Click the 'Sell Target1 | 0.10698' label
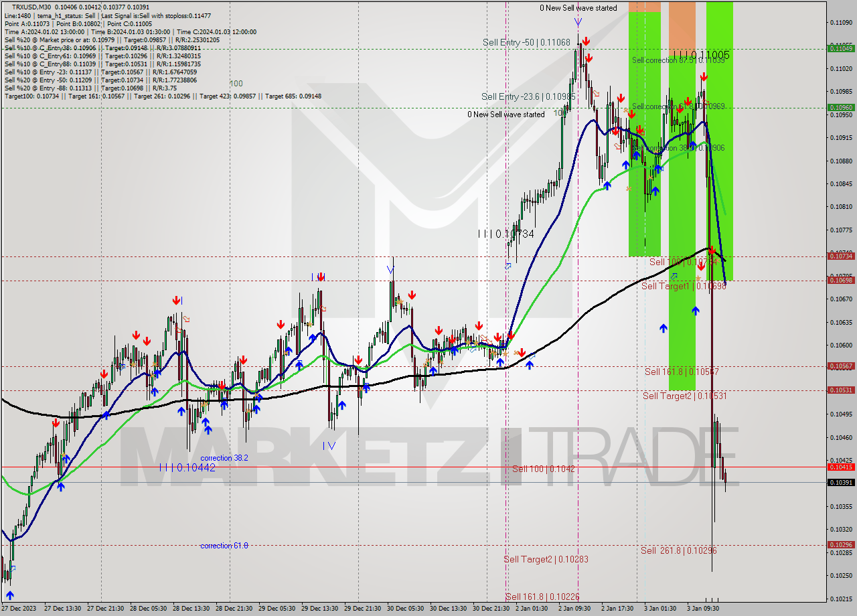Screen dimensions: 857x616 (684, 286)
